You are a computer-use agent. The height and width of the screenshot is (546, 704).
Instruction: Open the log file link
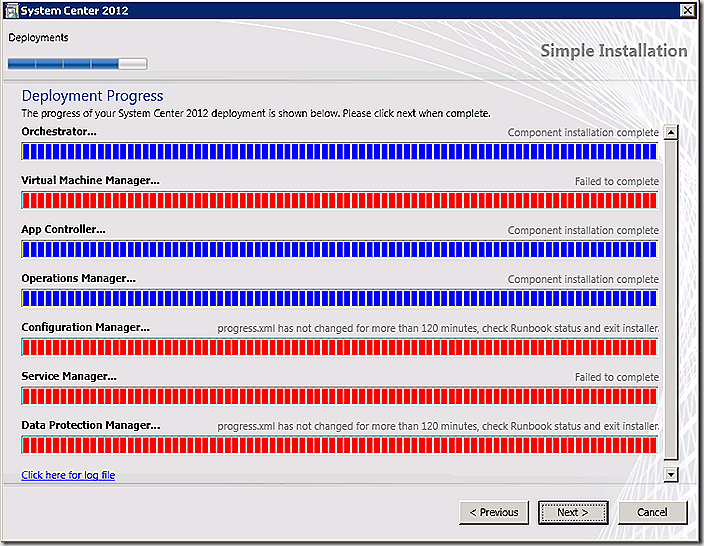pyautogui.click(x=68, y=475)
